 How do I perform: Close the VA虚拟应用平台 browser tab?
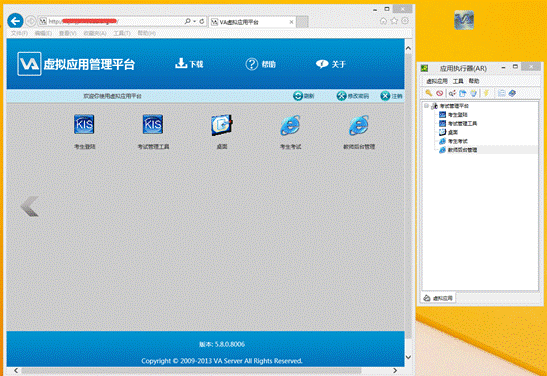[x=291, y=22]
